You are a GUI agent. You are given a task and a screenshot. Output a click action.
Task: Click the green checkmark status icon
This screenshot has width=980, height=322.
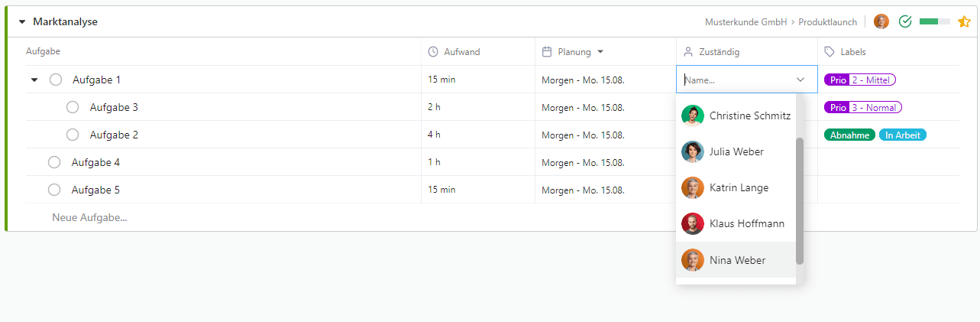coord(905,21)
